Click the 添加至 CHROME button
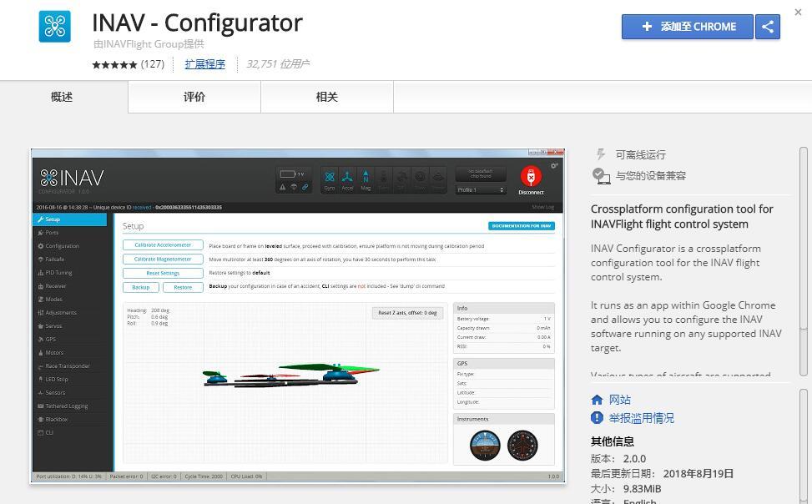This screenshot has width=812, height=504. (688, 27)
